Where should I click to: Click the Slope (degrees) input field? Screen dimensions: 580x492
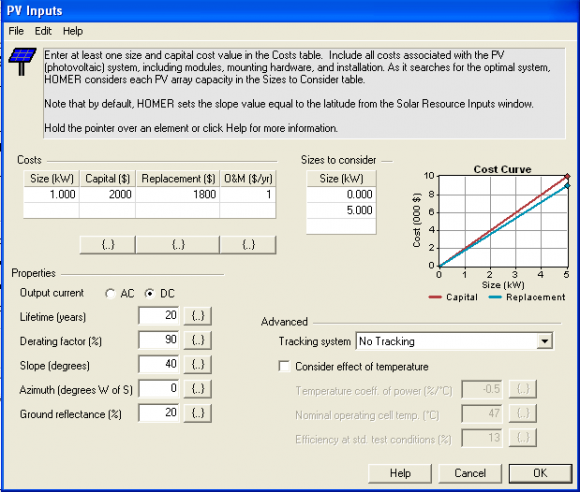pos(159,364)
